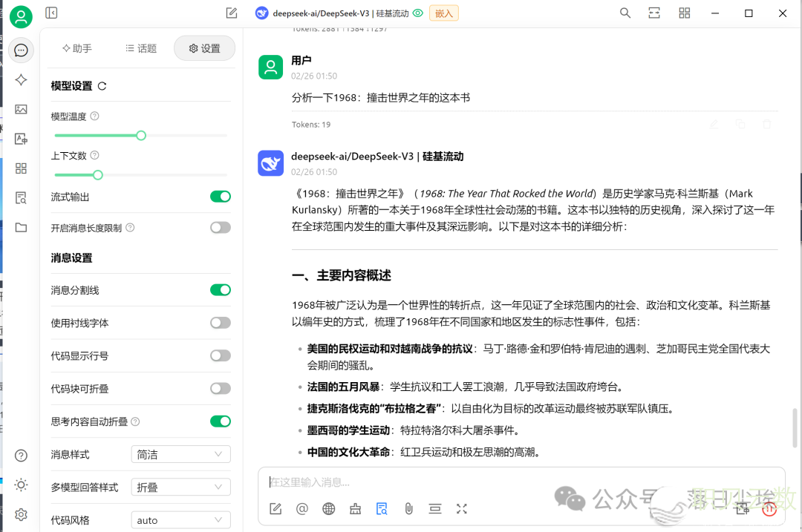This screenshot has height=532, width=802.
Task: Click the new topic icon in input toolbar
Action: pos(276,508)
